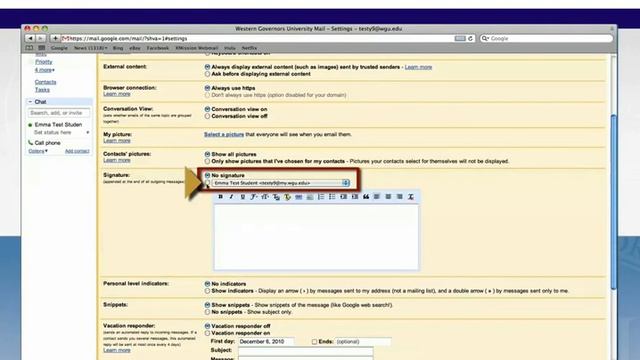Select No indicators option
The height and width of the screenshot is (360, 640).
[x=207, y=284]
